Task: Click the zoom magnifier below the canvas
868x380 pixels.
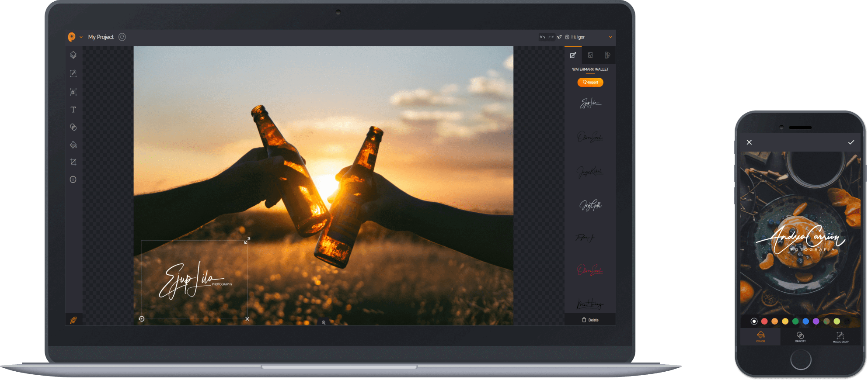Action: pyautogui.click(x=324, y=322)
